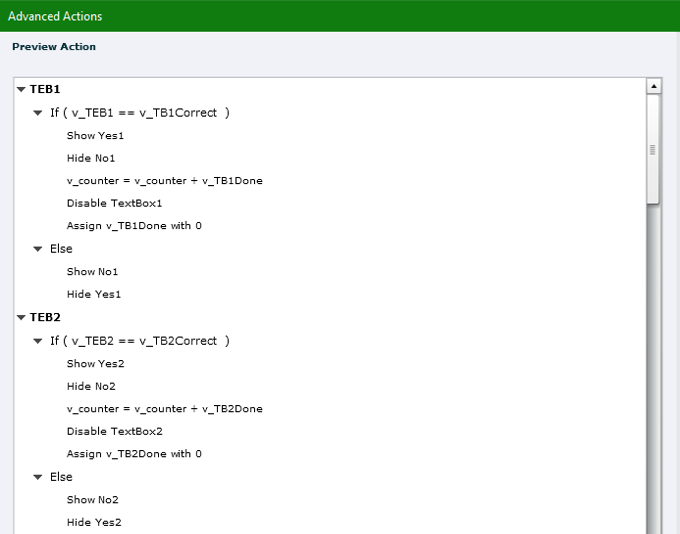The height and width of the screenshot is (534, 680).
Task: Select the 'Hide No1' action row
Action: pos(91,158)
